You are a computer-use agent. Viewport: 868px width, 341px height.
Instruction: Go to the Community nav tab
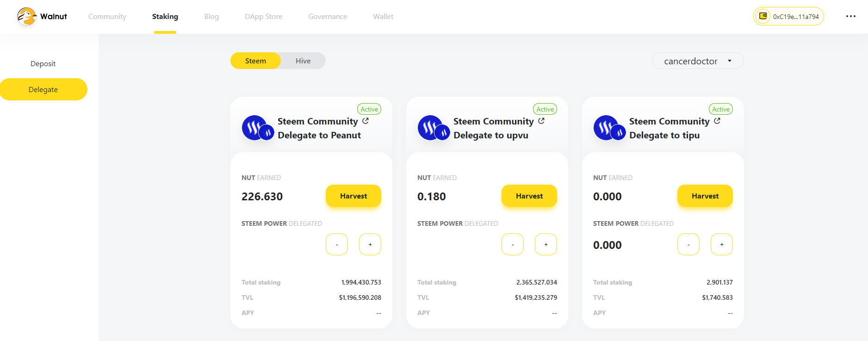[x=107, y=16]
